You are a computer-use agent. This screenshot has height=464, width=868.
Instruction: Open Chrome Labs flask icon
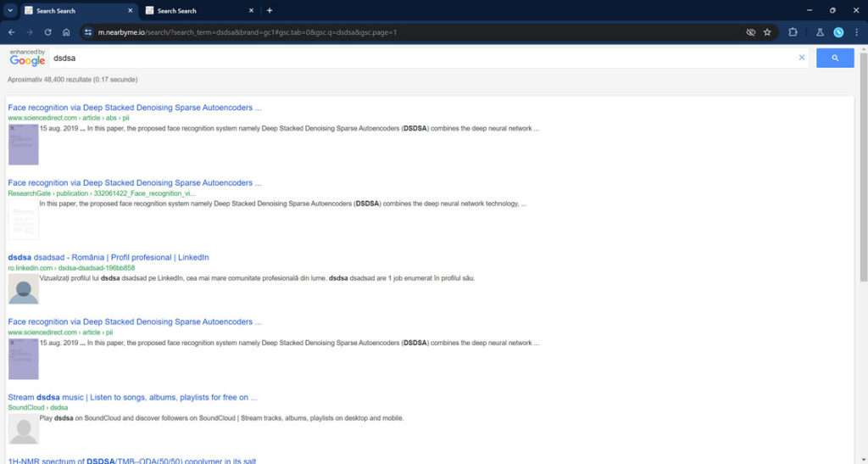coord(820,32)
